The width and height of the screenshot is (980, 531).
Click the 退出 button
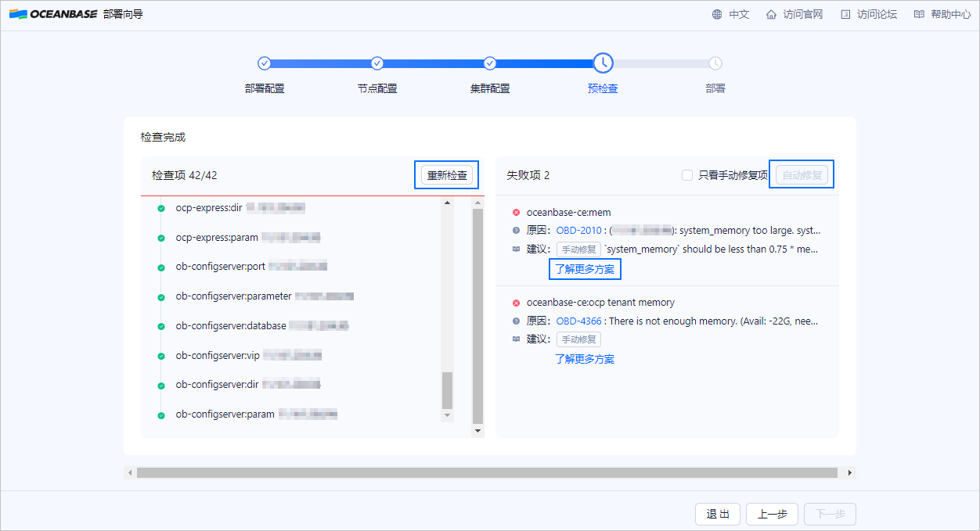pyautogui.click(x=717, y=514)
